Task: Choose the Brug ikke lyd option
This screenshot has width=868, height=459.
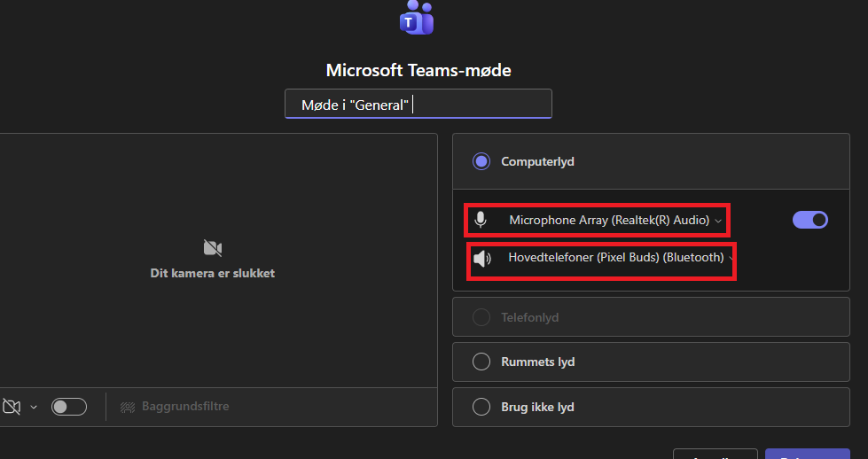Action: 481,407
